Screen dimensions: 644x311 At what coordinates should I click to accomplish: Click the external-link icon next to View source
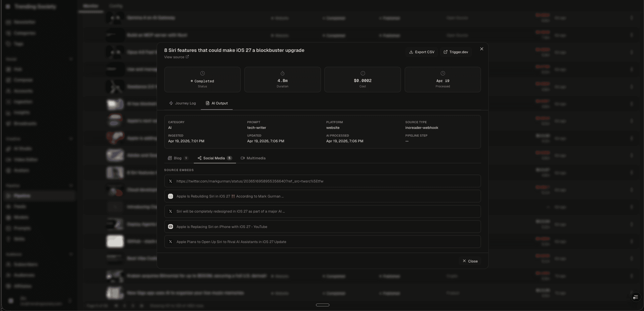[x=186, y=57]
